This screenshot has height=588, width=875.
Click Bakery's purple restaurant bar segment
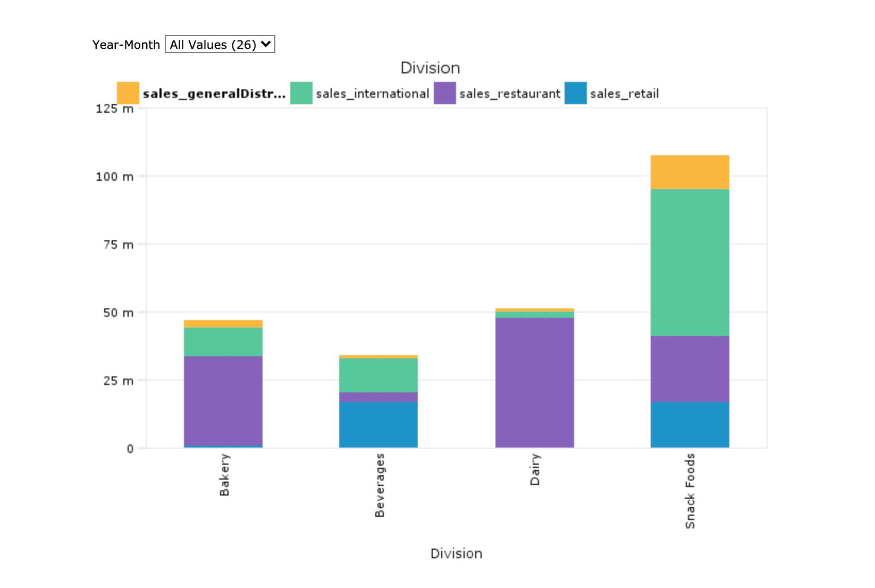[223, 400]
